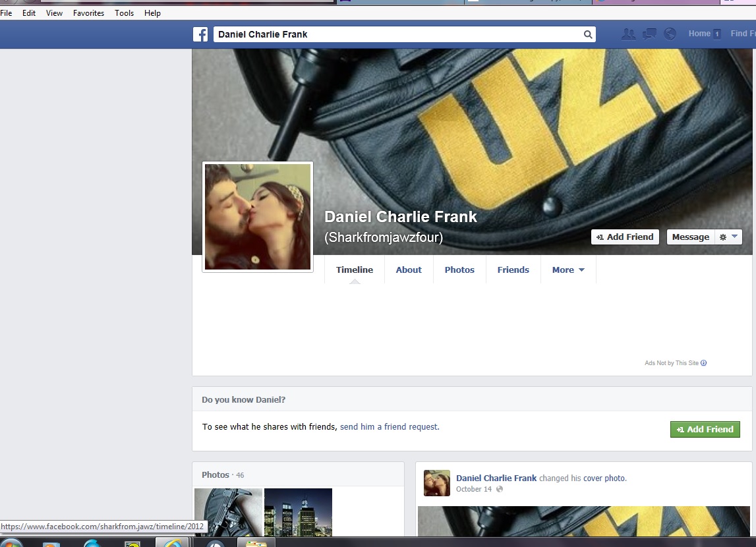Viewport: 756px width, 547px height.
Task: Click the Home notification count badge
Action: point(717,34)
